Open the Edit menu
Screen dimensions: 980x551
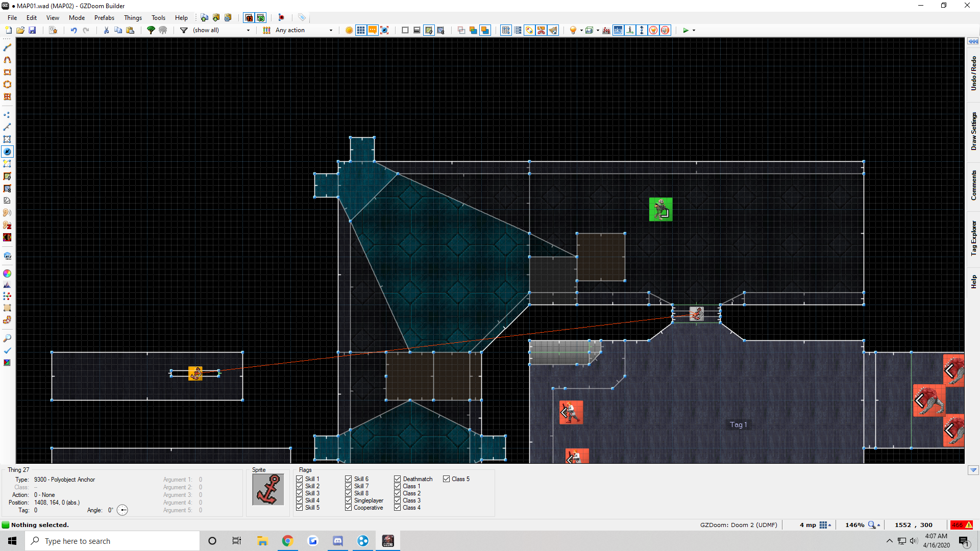(32, 18)
